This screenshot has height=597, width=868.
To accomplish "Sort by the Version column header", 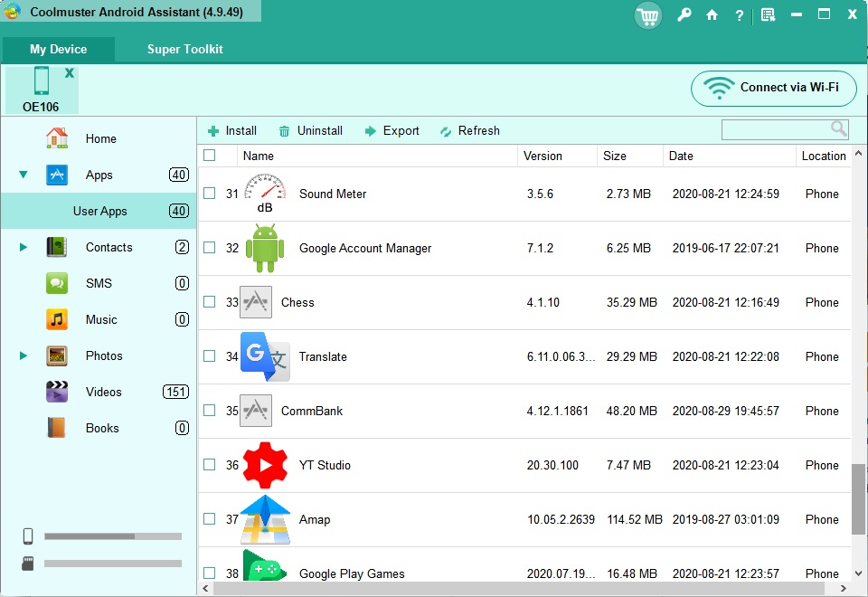I will tap(558, 156).
